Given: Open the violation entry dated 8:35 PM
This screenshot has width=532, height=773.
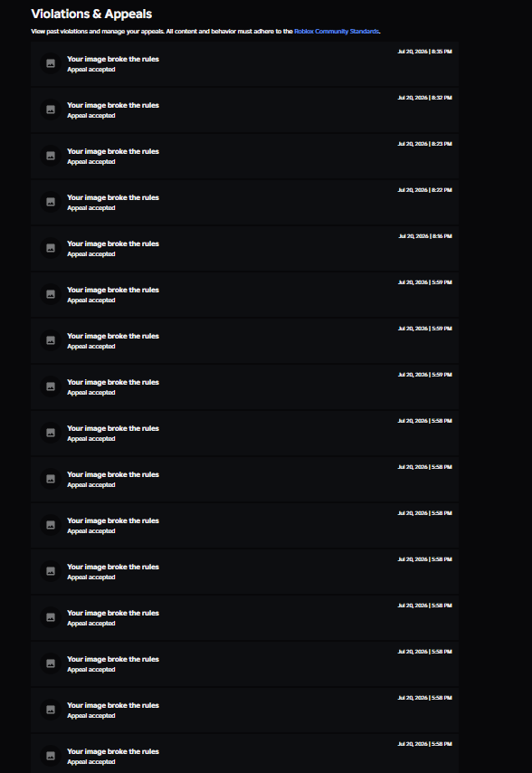Looking at the screenshot, I should click(x=245, y=64).
